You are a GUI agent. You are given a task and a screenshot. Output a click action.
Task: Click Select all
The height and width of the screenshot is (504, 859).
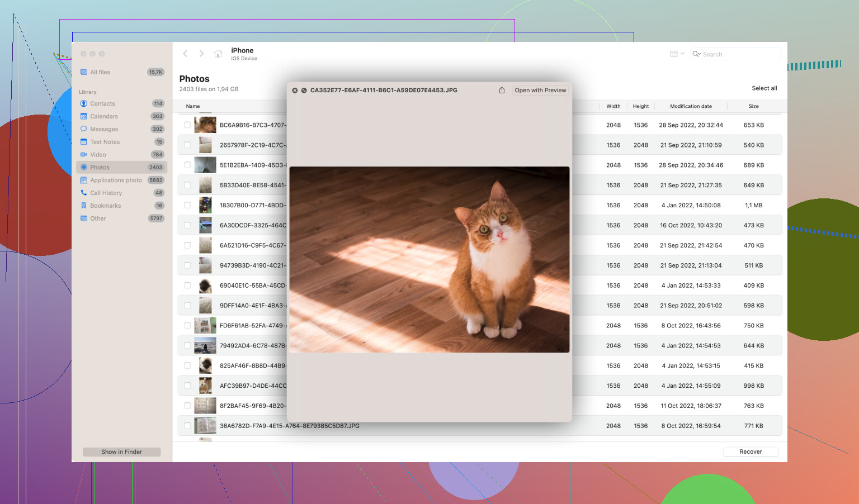click(764, 88)
